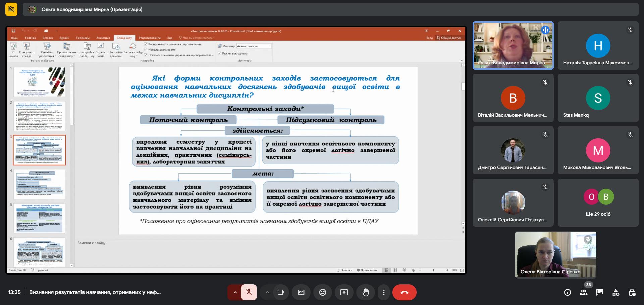
Task: Click 'Общий доступ' share button
Action: tap(448, 38)
